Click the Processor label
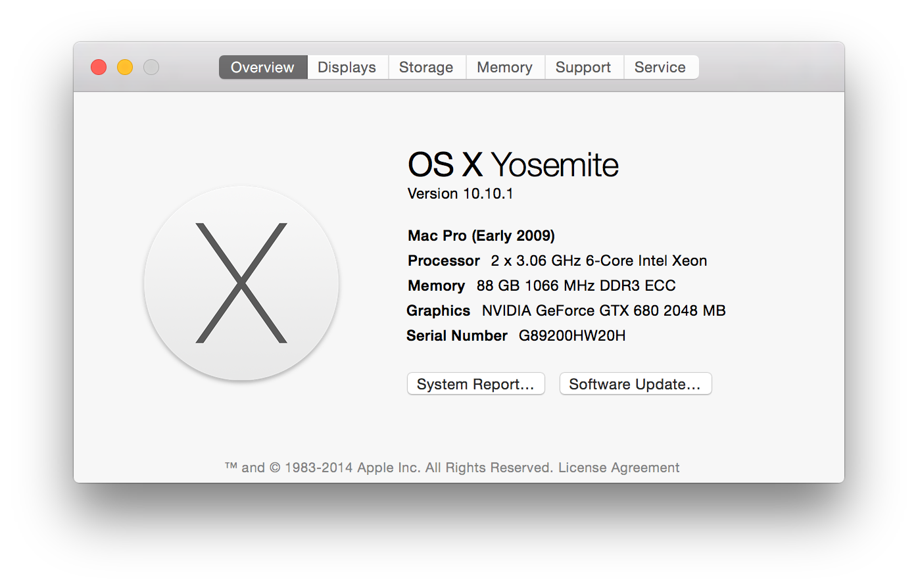 444,261
